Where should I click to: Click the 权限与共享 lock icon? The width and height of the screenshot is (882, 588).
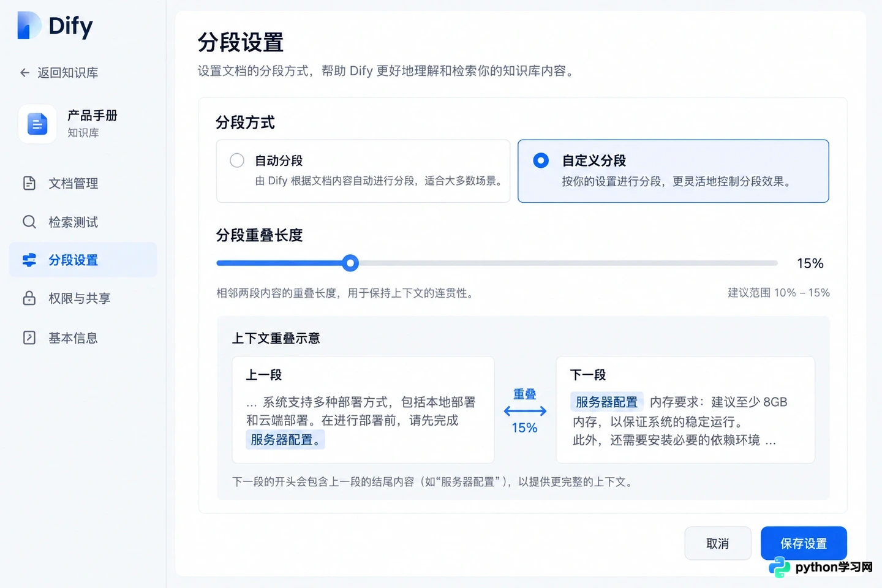tap(29, 298)
